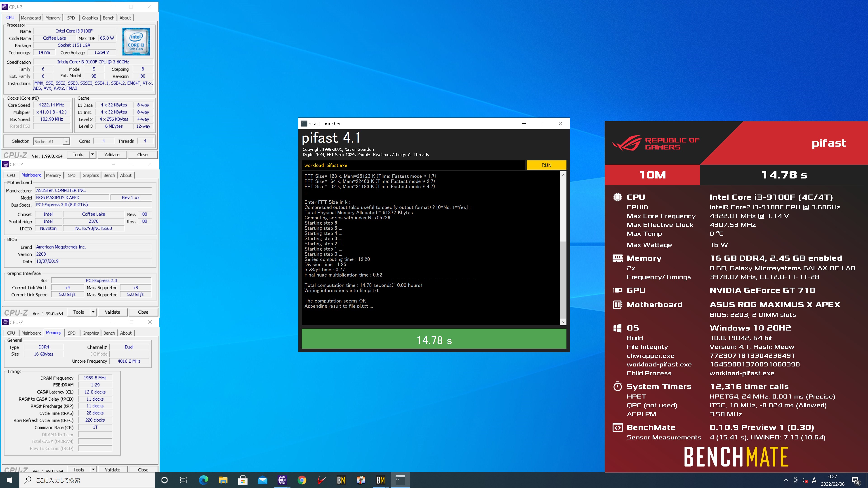Open Task View from the taskbar
The image size is (868, 488).
184,480
